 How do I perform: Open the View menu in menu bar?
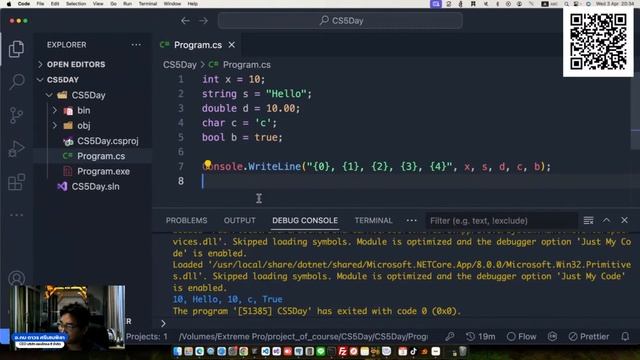point(98,4)
